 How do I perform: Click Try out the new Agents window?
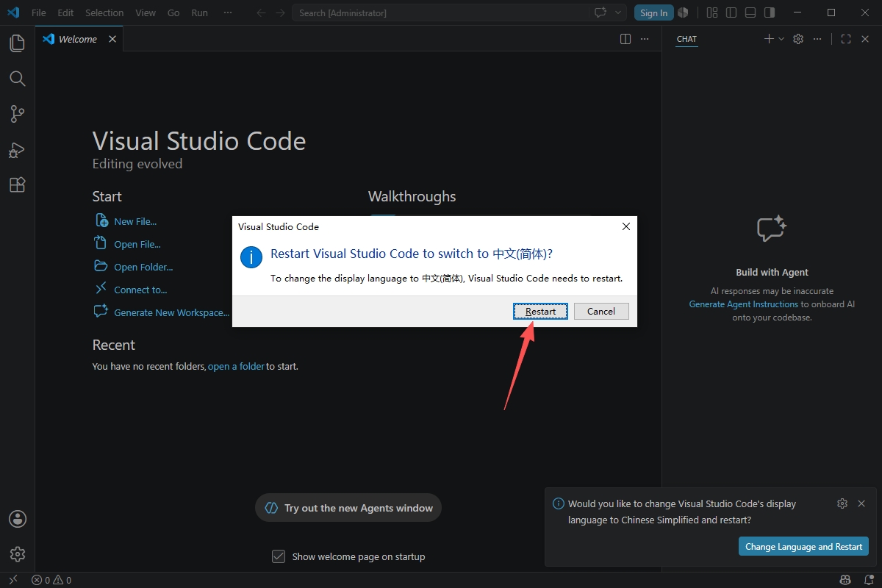click(x=348, y=508)
